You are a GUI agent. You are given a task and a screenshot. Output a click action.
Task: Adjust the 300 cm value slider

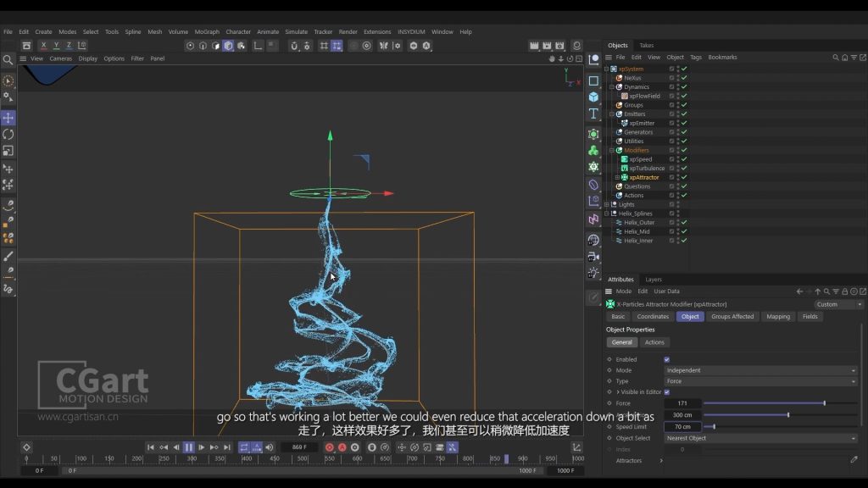coord(780,415)
